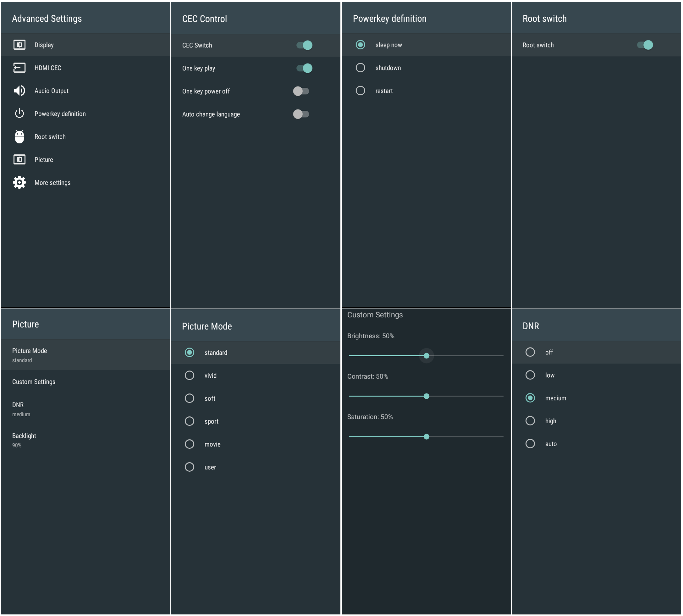
Task: Open Picture Mode setting in Picture panel
Action: [x=85, y=355]
